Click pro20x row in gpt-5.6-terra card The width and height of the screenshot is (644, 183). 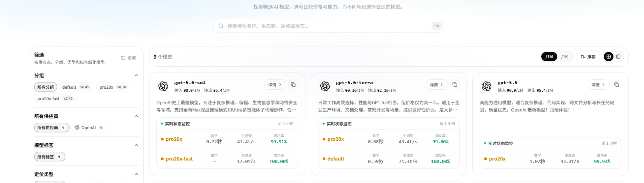coord(389,139)
